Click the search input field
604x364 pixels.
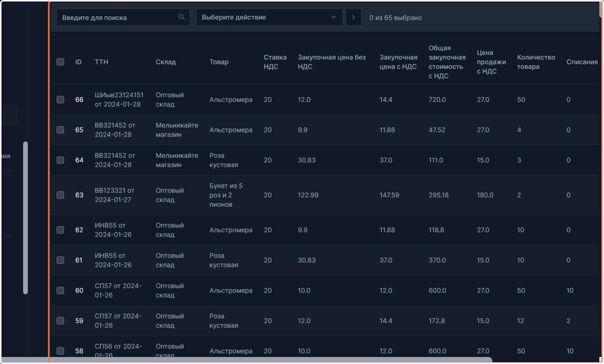(123, 17)
